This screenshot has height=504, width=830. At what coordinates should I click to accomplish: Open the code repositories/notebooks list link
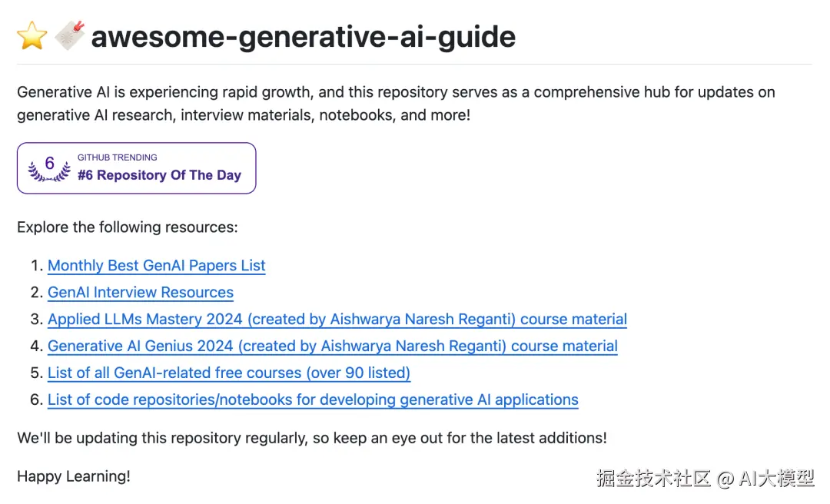(313, 400)
